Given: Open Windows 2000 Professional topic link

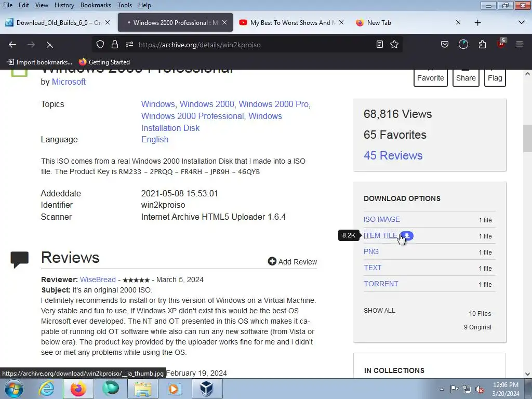Looking at the screenshot, I should pyautogui.click(x=192, y=116).
